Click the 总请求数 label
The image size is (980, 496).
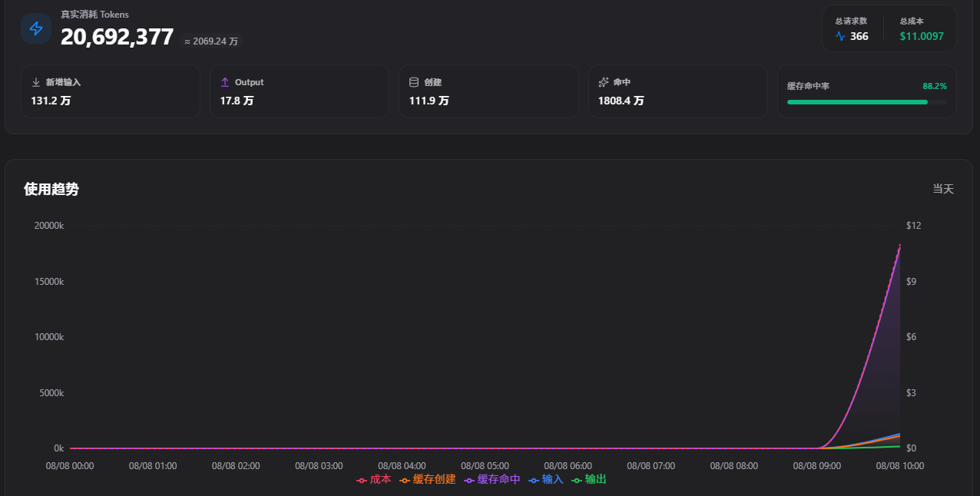point(851,21)
